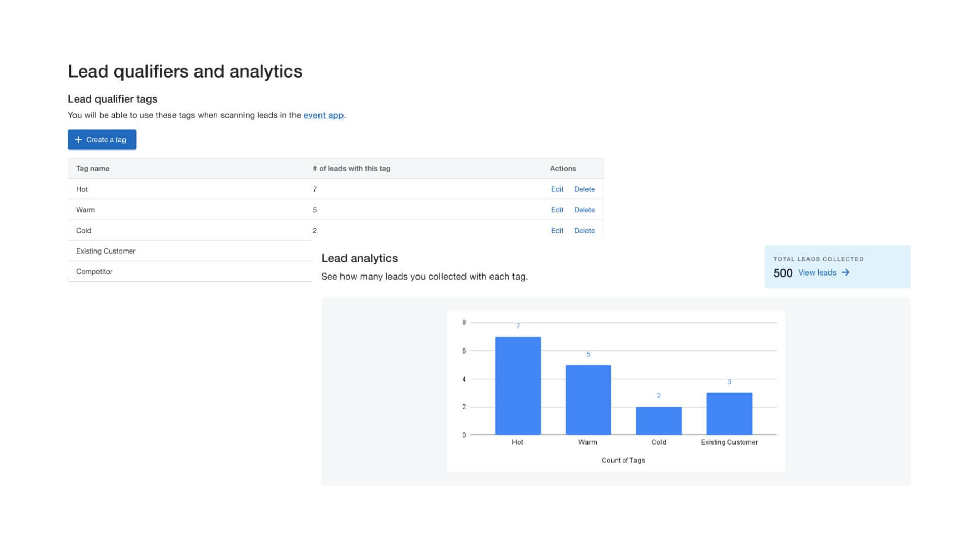Edit the Cold tag

[557, 231]
